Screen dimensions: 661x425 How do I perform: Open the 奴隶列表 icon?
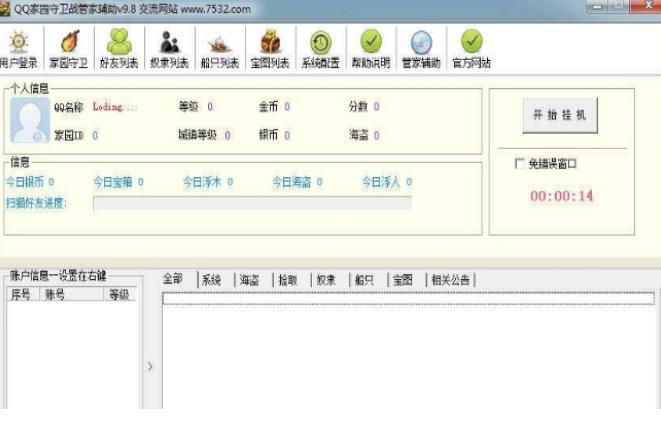point(169,49)
